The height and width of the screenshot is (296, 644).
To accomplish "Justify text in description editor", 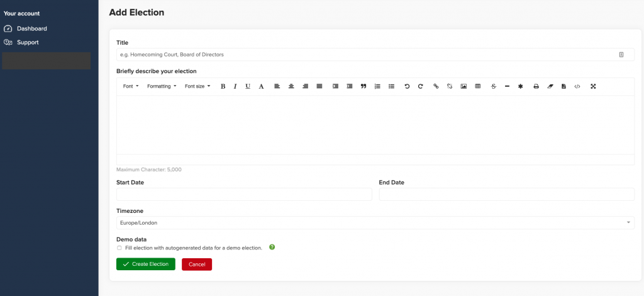I will coord(319,86).
